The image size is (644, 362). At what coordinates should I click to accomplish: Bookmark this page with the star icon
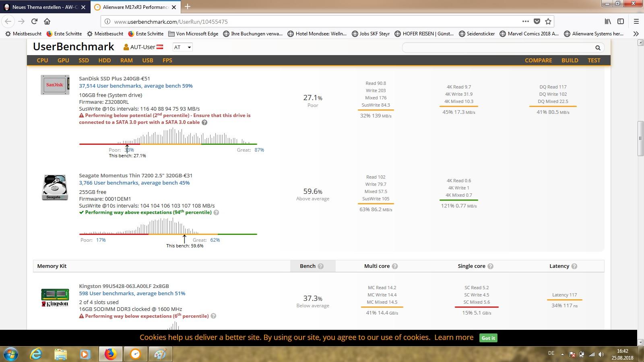[548, 21]
